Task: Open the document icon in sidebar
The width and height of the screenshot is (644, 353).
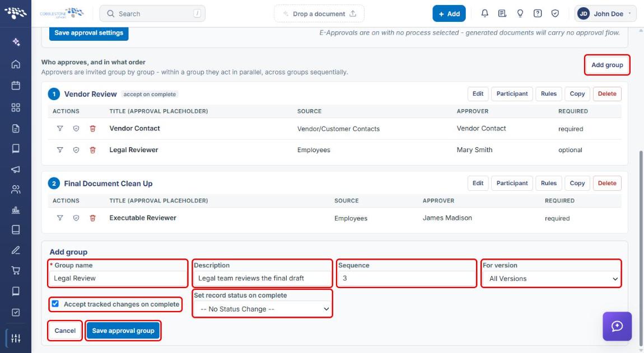Action: pos(16,129)
